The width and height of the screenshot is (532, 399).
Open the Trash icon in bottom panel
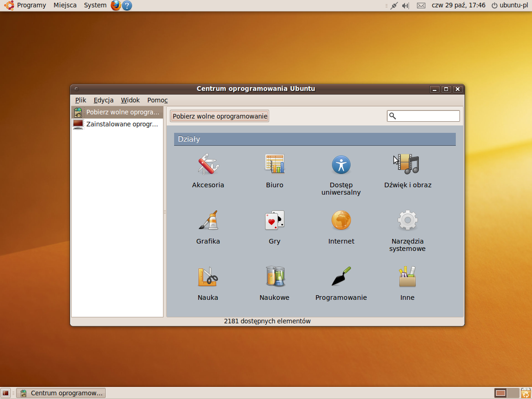(x=526, y=393)
